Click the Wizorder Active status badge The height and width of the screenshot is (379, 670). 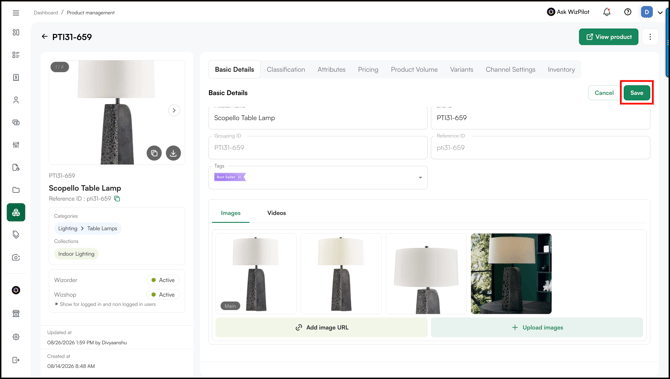[x=163, y=280]
